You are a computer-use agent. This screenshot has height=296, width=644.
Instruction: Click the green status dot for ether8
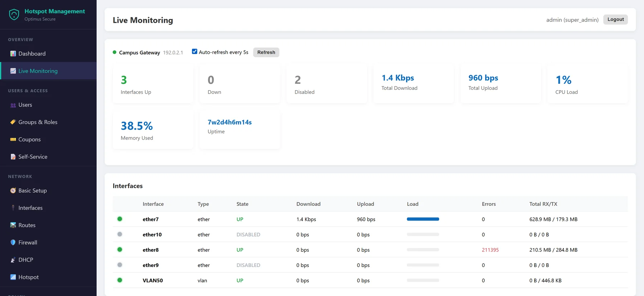pos(120,249)
